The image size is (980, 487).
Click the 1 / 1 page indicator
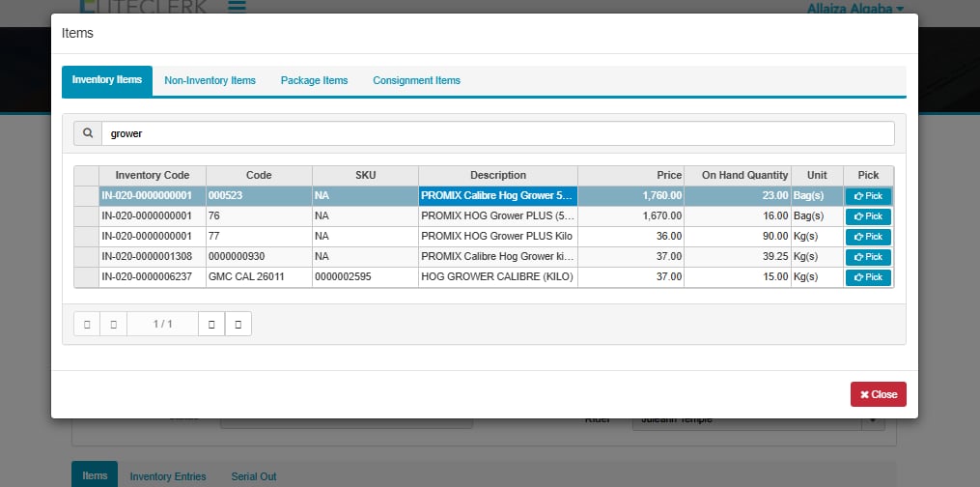(x=162, y=324)
